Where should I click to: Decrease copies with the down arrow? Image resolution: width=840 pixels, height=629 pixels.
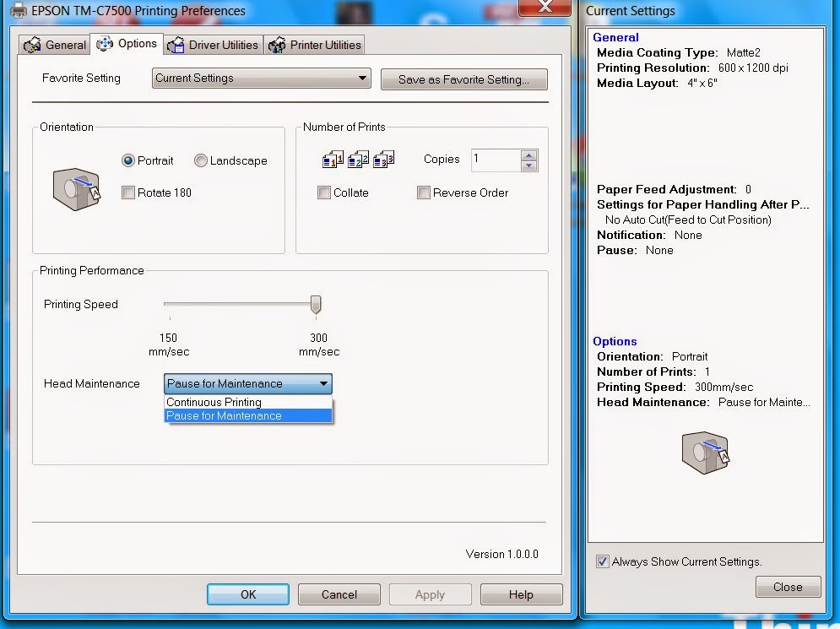point(528,165)
